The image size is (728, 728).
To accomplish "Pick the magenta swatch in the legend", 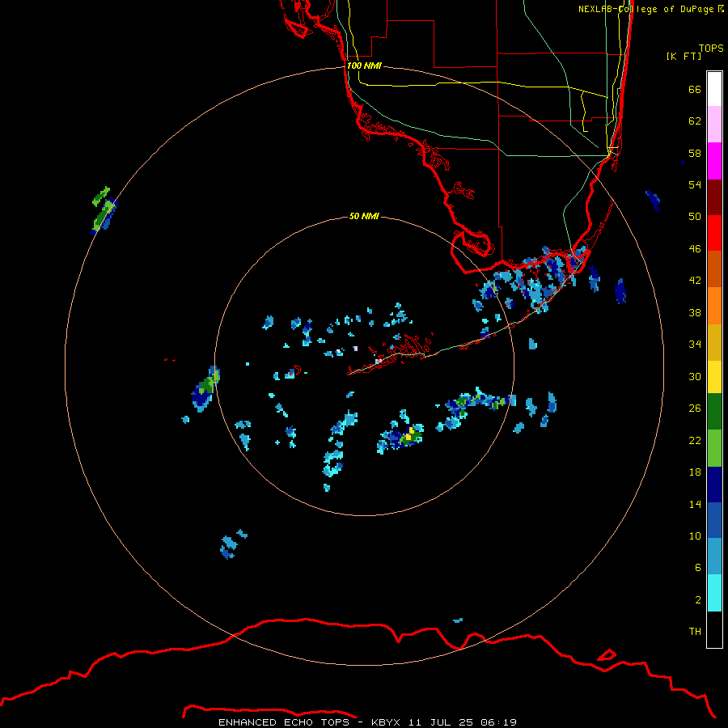I will 714,161.
